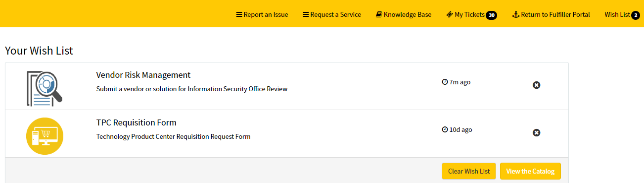This screenshot has height=183, width=644.
Task: Return to Fulfiller Portal
Action: [x=551, y=14]
